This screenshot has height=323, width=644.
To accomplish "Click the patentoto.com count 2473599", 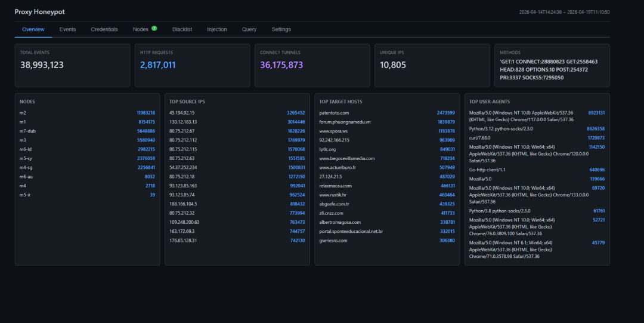I will (x=445, y=113).
